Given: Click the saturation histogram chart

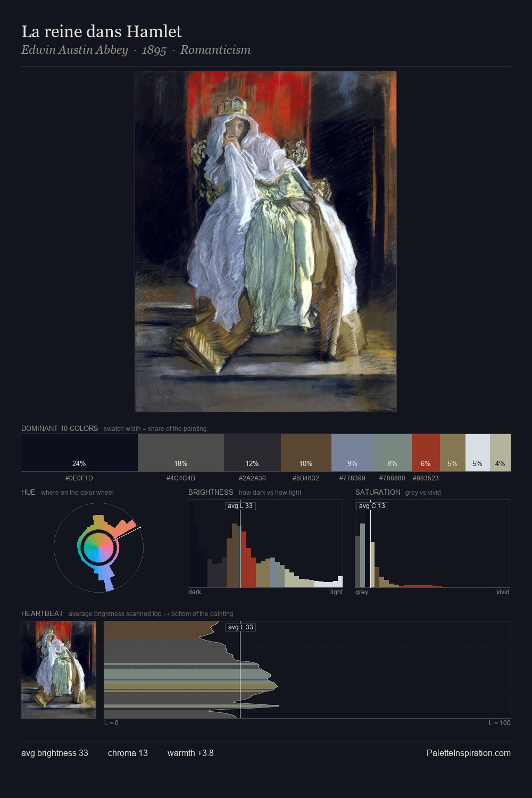Looking at the screenshot, I should pyautogui.click(x=433, y=544).
